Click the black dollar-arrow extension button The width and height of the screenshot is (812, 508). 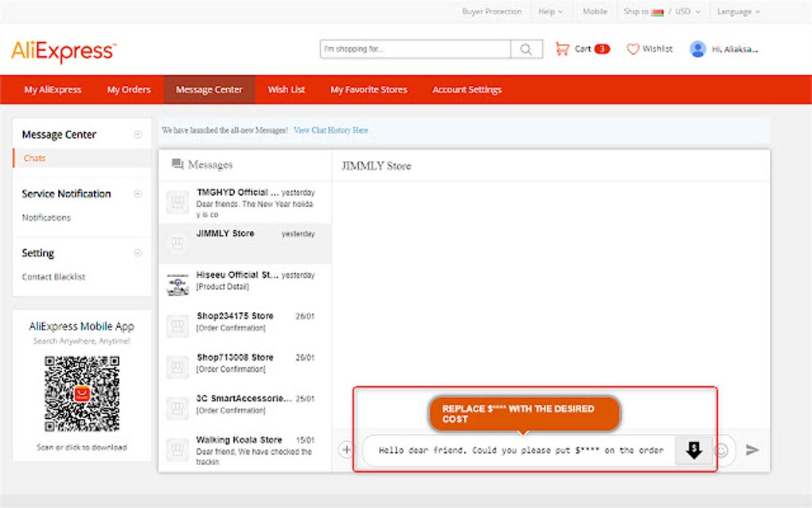(694, 450)
